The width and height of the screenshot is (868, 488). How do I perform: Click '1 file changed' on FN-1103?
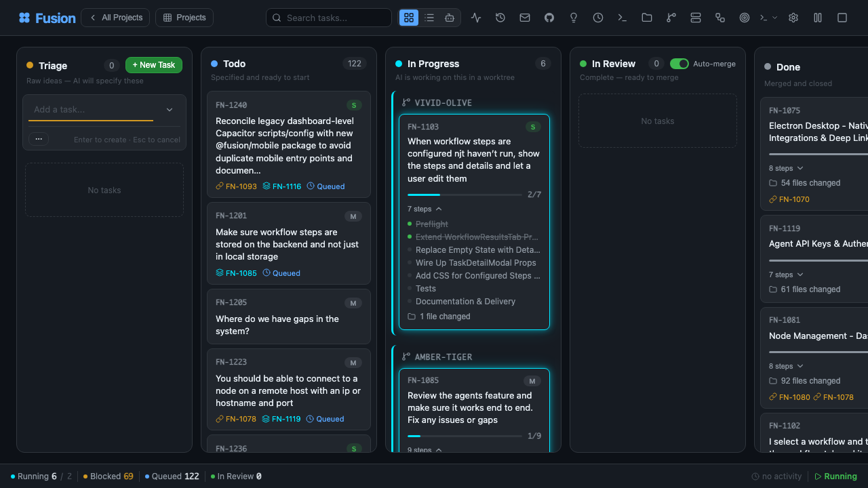point(439,317)
